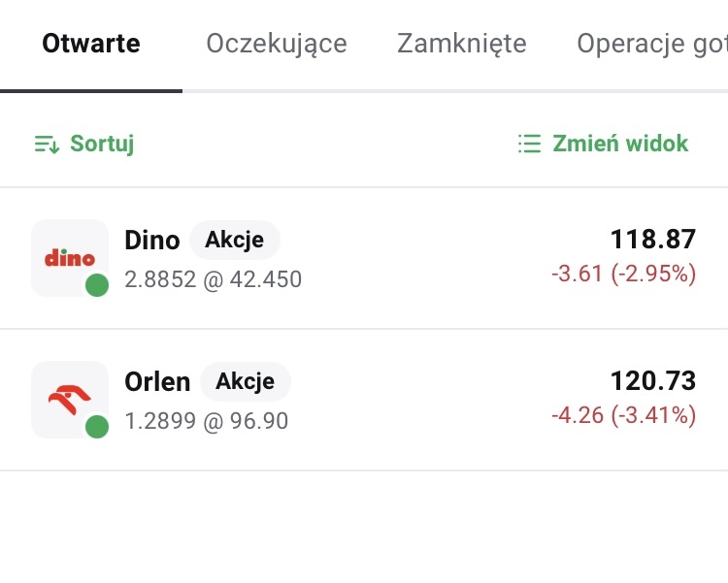Viewport: 728px width, 583px height.
Task: Click the list view icon
Action: click(529, 145)
